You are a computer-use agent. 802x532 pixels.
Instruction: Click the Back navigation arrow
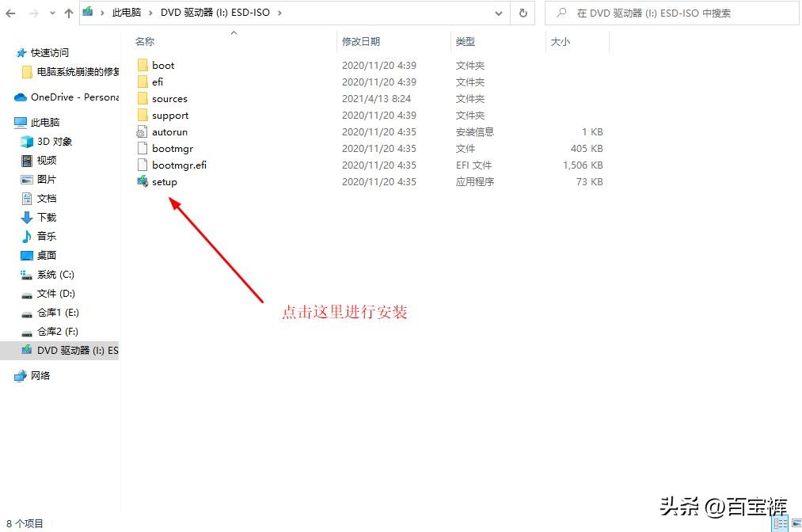10,13
